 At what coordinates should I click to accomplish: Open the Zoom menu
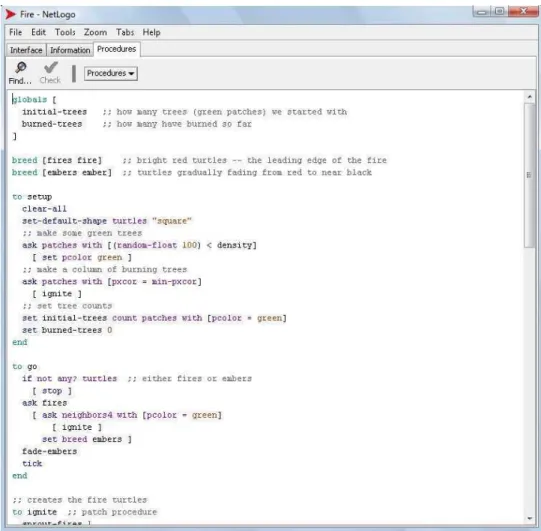pos(95,32)
